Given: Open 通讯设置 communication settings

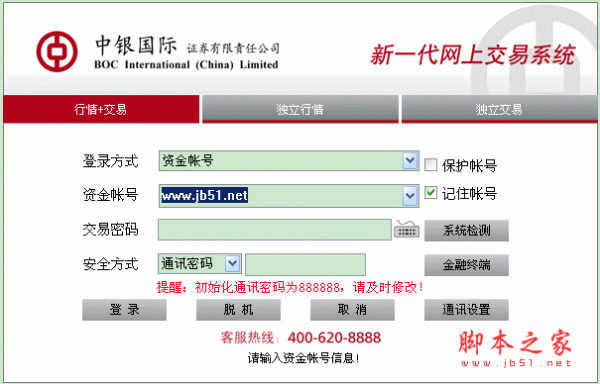Looking at the screenshot, I should (x=466, y=309).
